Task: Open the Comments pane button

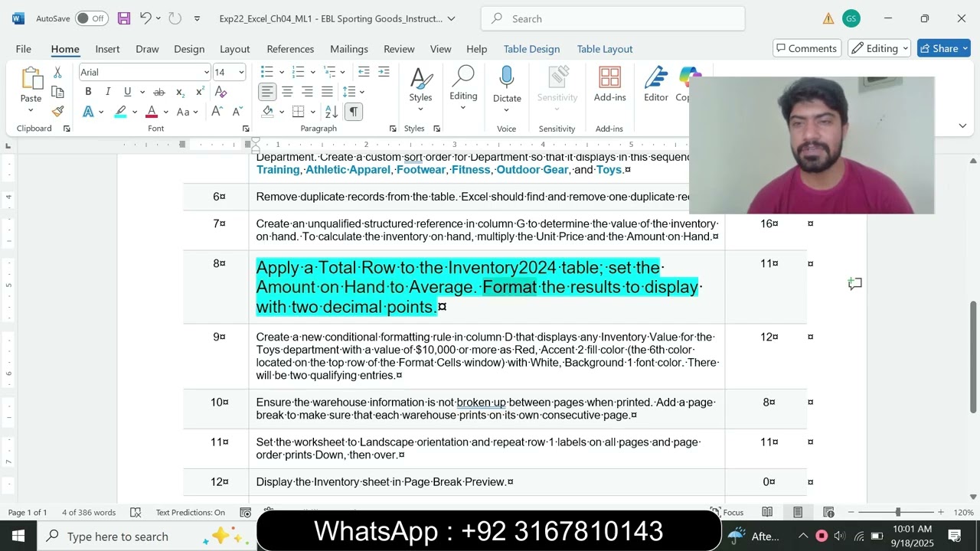Action: [807, 48]
